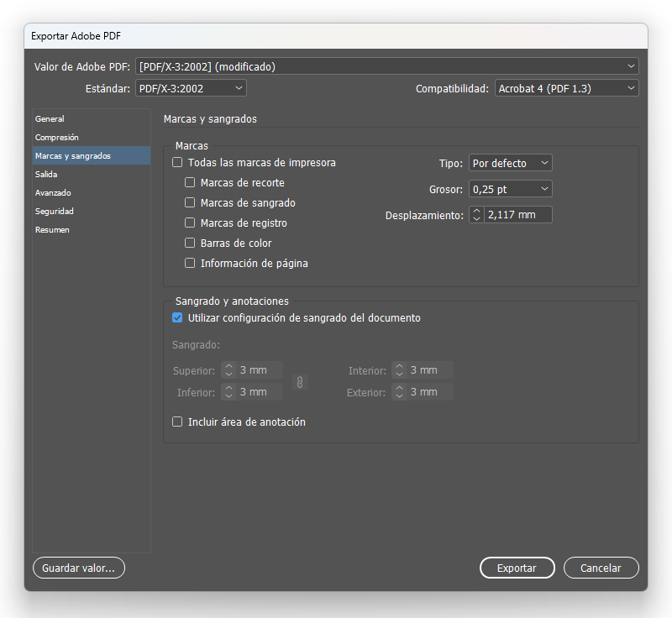The image size is (672, 618).
Task: Toggle the bleed values chain link icon
Action: 300,381
